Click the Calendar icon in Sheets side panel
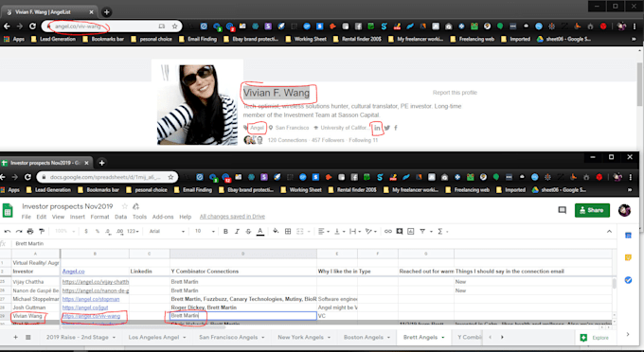 (x=628, y=236)
